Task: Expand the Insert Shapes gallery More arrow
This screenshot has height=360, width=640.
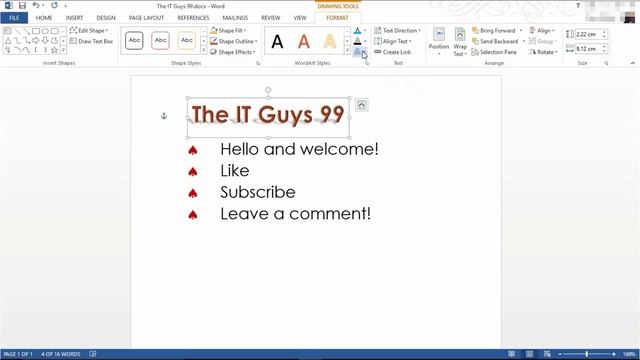Action: [63, 50]
